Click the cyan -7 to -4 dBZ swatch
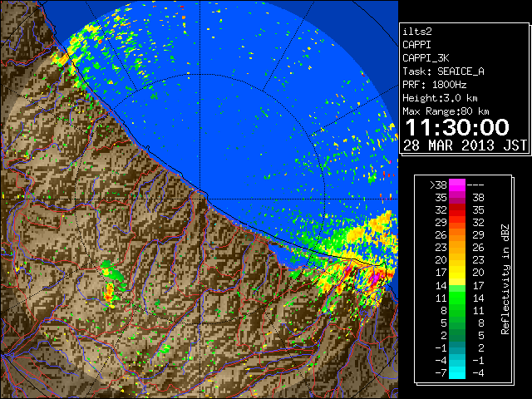The image size is (532, 399). pos(457,372)
